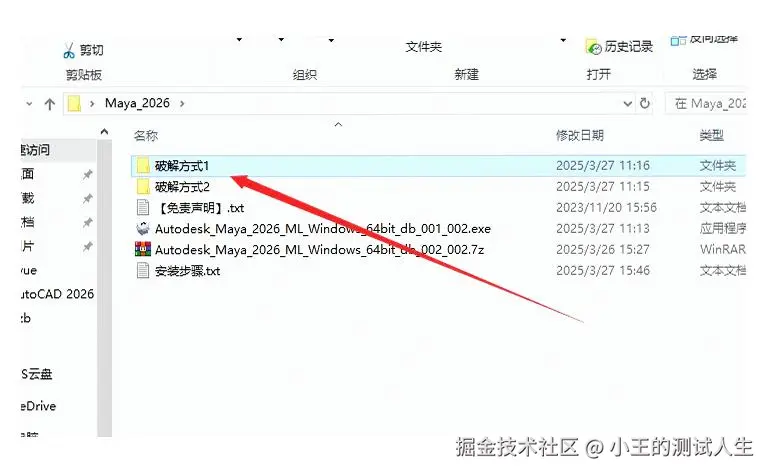Click the refresh button
768x473 pixels.
(645, 103)
